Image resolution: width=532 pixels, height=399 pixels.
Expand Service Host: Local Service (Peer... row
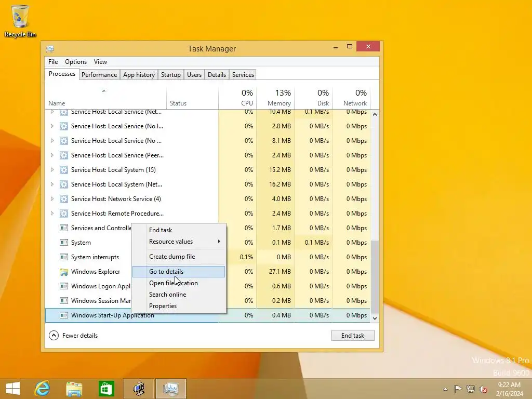point(52,155)
